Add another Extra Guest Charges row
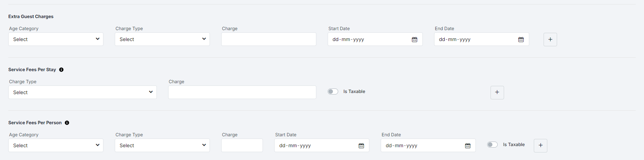Viewport: 644px width, 160px height. pos(550,40)
